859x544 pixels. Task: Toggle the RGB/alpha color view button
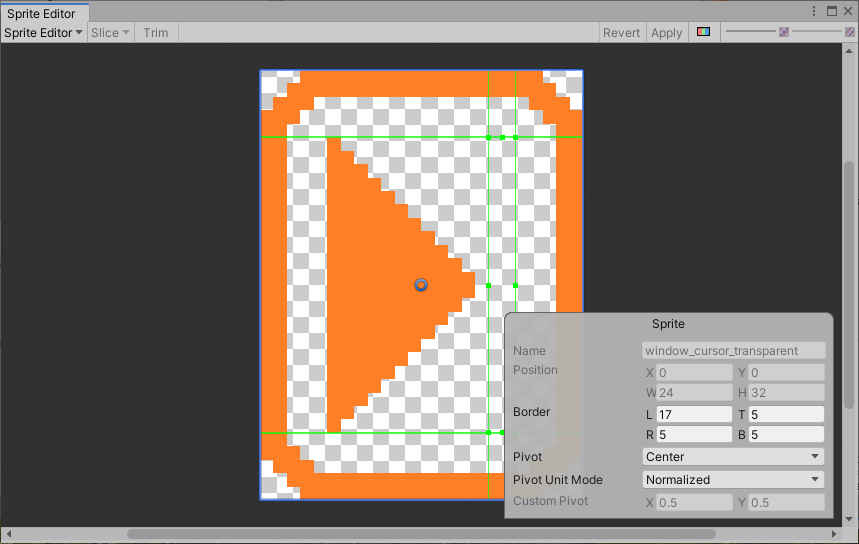(x=703, y=32)
